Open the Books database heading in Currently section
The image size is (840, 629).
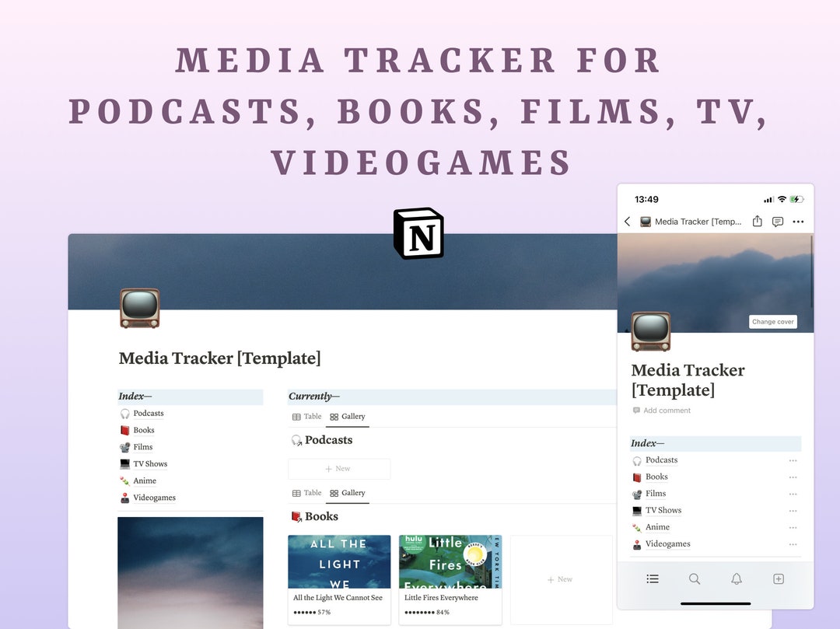click(321, 516)
